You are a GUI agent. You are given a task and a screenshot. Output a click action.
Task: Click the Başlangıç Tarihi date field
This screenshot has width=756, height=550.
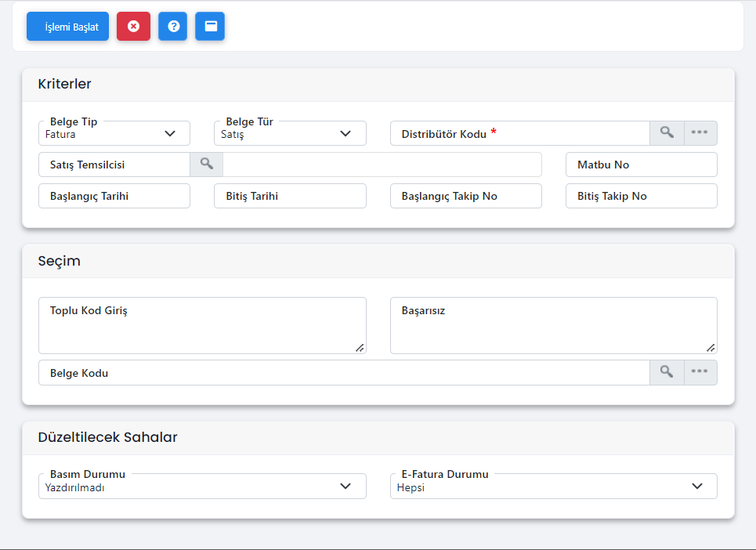point(114,196)
